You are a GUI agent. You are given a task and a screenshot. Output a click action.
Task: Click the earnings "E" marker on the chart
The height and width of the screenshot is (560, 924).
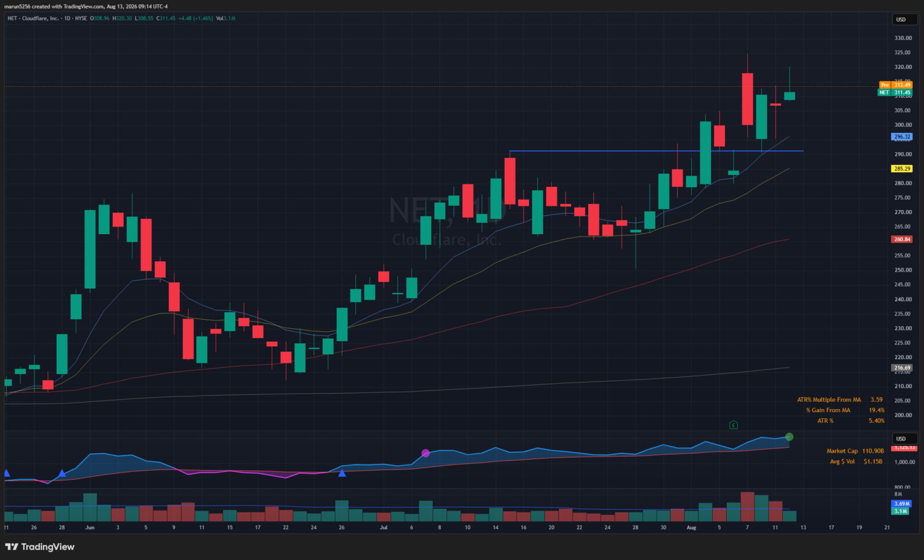(733, 425)
